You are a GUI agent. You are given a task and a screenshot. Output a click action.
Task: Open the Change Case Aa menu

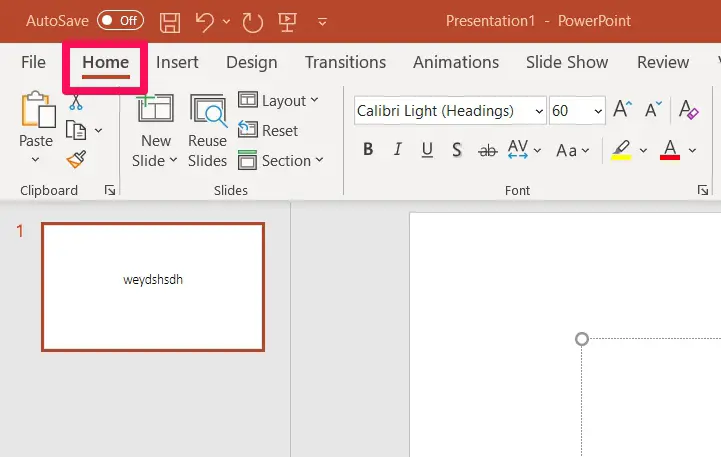pos(572,150)
